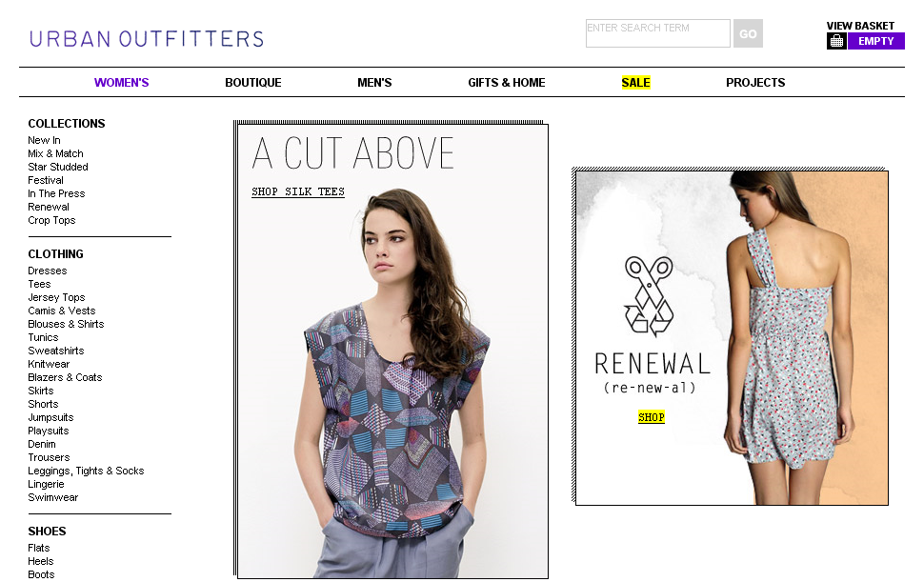Open the A Cut Above model banner
Viewport: 924px width, 582px height.
click(392, 351)
